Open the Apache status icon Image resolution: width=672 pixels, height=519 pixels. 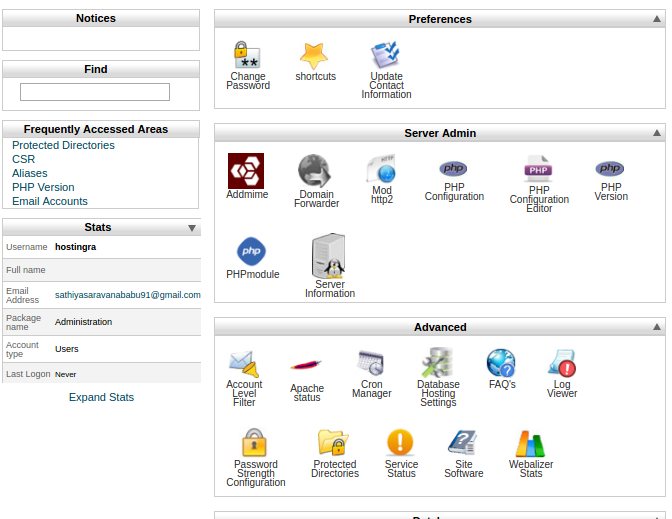tap(306, 365)
